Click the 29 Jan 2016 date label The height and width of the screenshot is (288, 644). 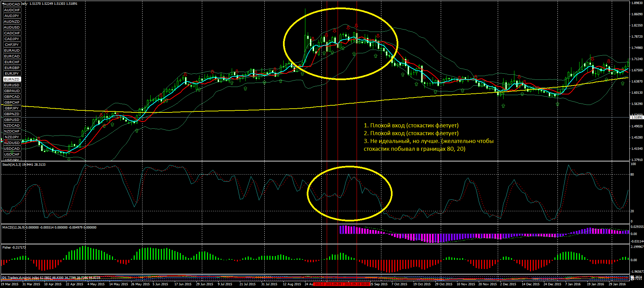pos(617,284)
